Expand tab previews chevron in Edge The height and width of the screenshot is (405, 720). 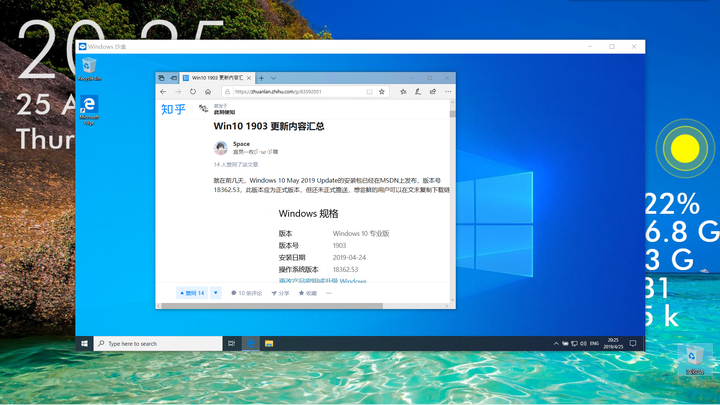coord(273,78)
